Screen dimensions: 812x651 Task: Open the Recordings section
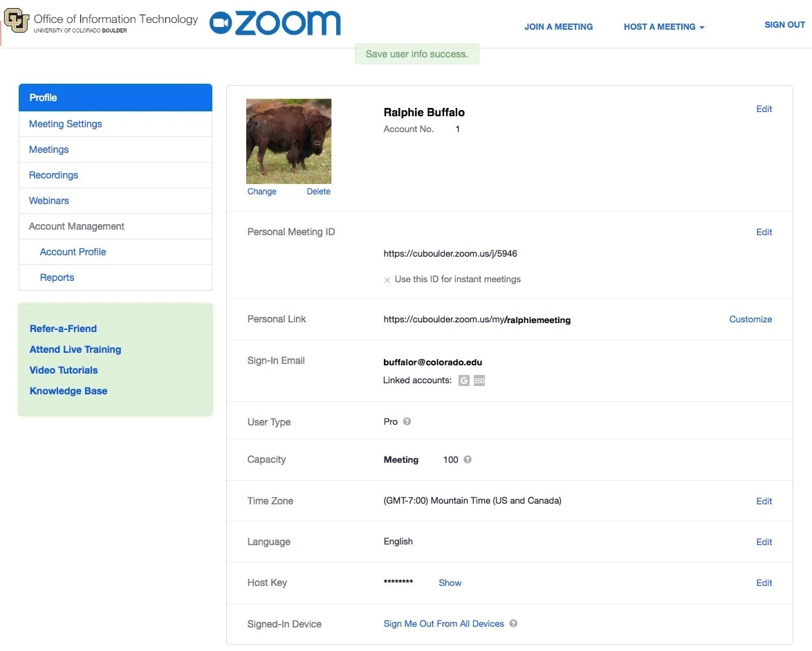click(53, 175)
